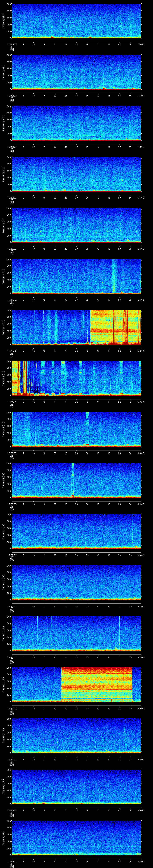
Task: Click the 19:38:00 time label
Action: click(x=12, y=504)
